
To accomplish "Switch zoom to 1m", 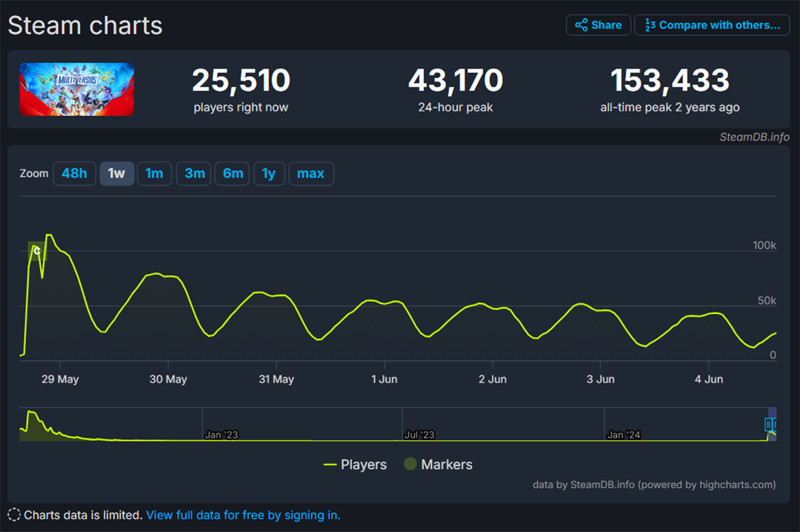I will coord(154,173).
